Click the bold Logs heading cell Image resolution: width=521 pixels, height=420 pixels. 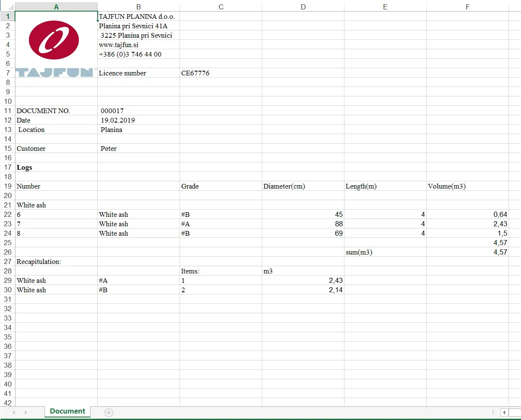[56, 167]
